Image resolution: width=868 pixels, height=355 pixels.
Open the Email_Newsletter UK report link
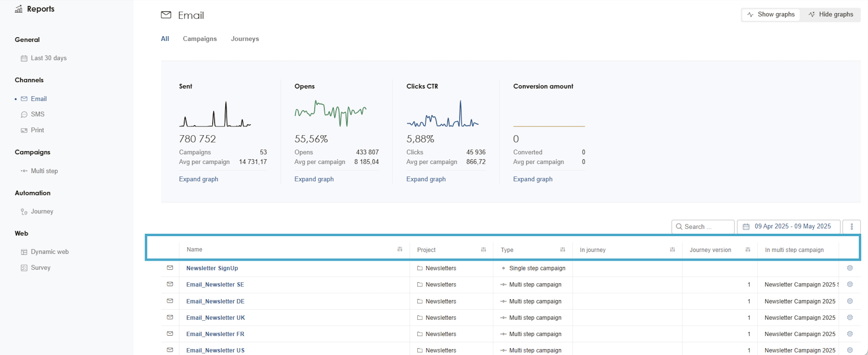[215, 317]
